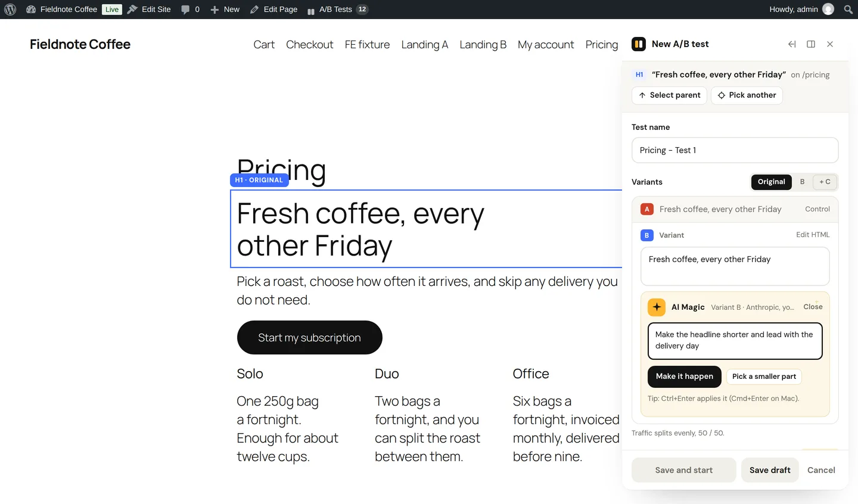Screen dimensions: 858x504
Task: Click Edit Page in admin bar
Action: tap(273, 10)
